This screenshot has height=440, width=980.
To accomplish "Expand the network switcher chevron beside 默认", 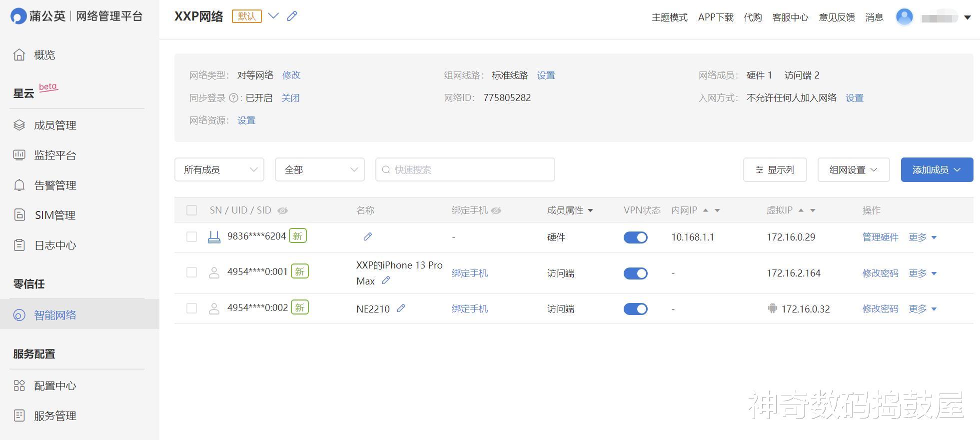I will [x=273, y=15].
